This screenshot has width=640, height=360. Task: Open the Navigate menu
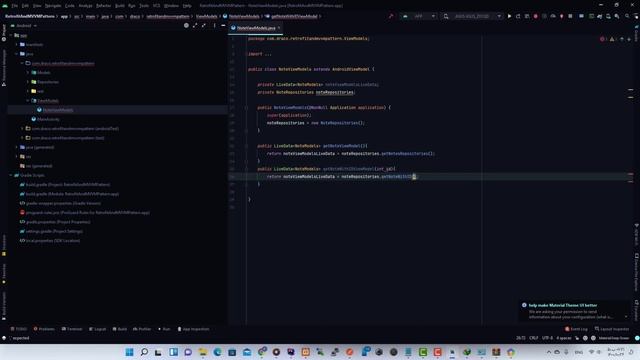click(x=53, y=6)
